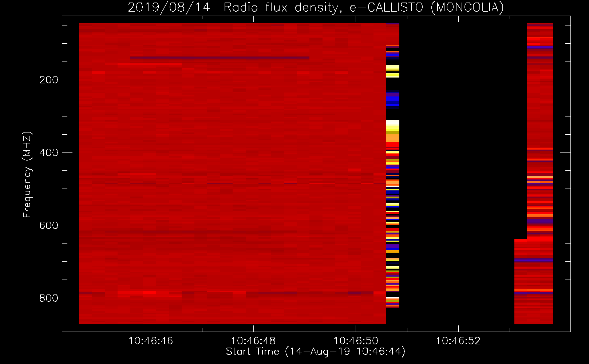Click the dark purple horizontal line near 140 MHz
The image size is (589, 364).
(220, 58)
